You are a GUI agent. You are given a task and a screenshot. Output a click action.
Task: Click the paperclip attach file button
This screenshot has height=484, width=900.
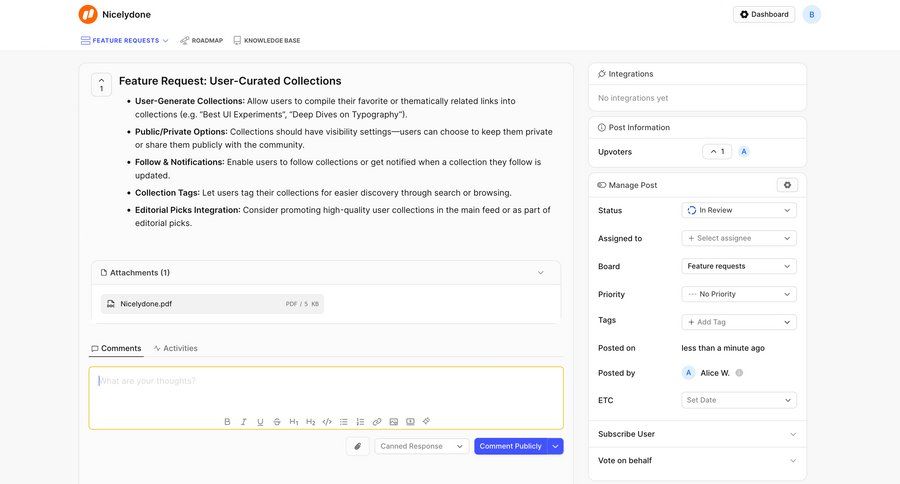(x=358, y=446)
